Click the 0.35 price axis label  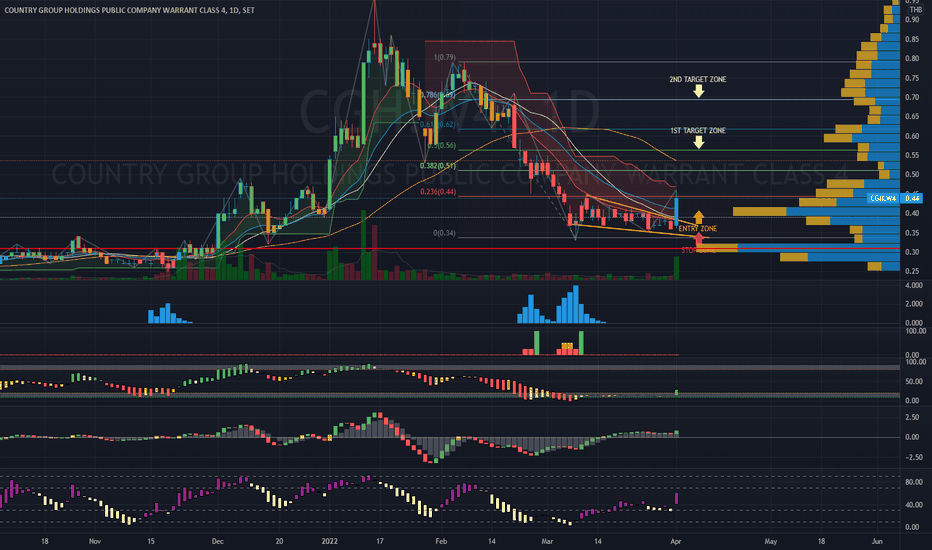(912, 232)
